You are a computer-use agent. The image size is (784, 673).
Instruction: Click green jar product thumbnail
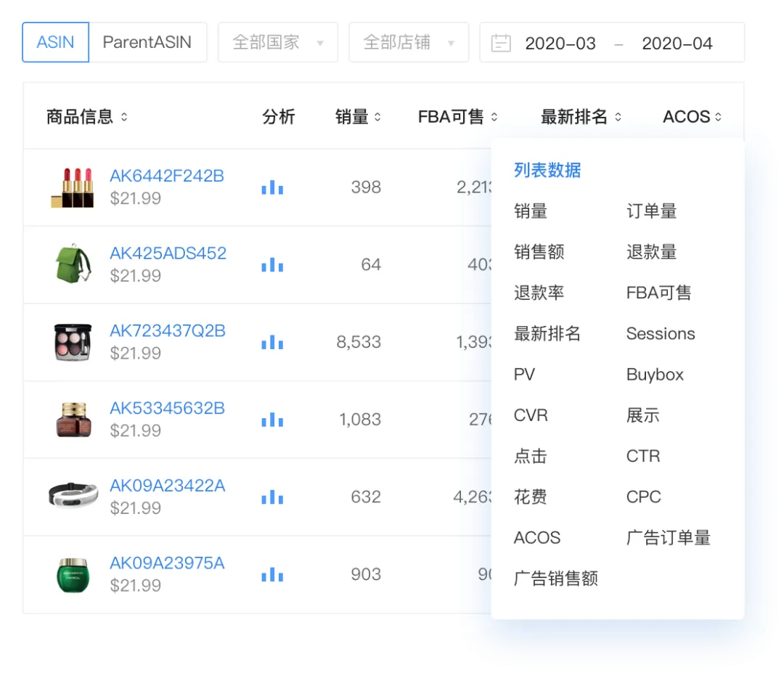pyautogui.click(x=73, y=575)
